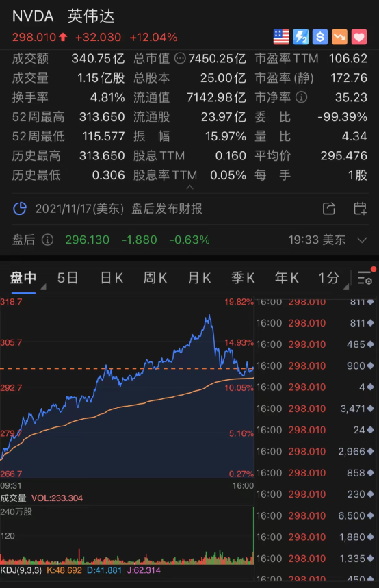Tap the trade row with volume 900
The width and height of the screenshot is (379, 588).
point(315,366)
